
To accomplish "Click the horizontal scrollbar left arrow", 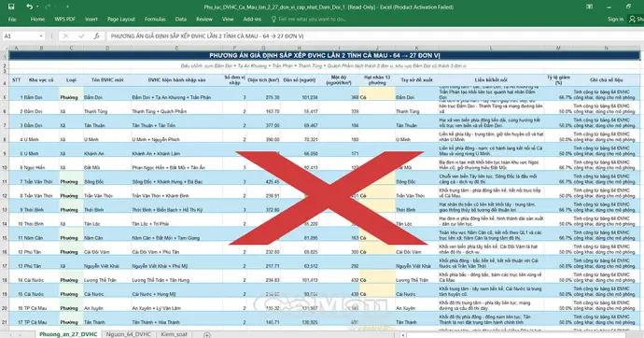I will coord(402,335).
